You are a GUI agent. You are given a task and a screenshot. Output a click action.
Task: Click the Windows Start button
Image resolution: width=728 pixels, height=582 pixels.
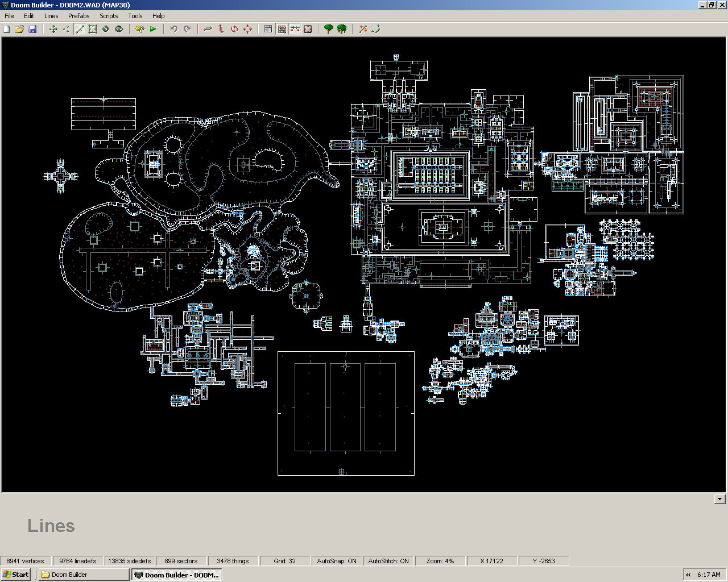[16, 575]
